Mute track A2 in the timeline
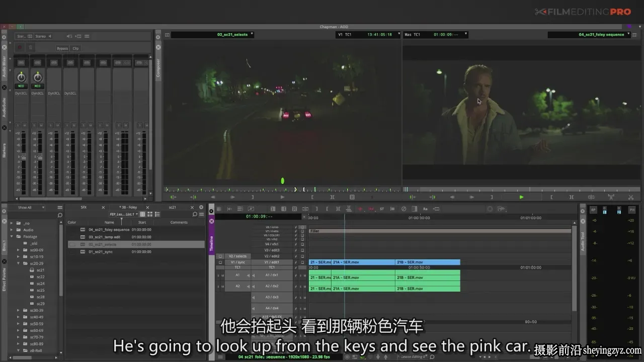The height and width of the screenshot is (362, 644). (223, 286)
